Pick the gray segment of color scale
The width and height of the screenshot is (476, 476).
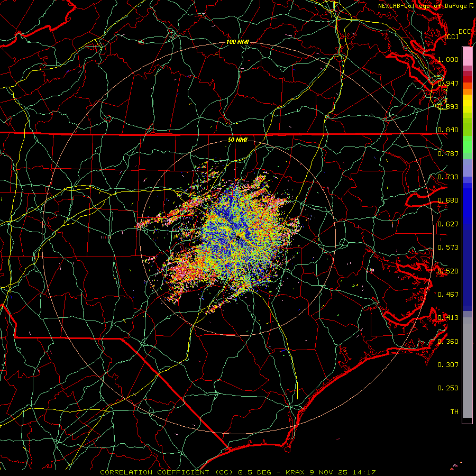click(x=467, y=368)
